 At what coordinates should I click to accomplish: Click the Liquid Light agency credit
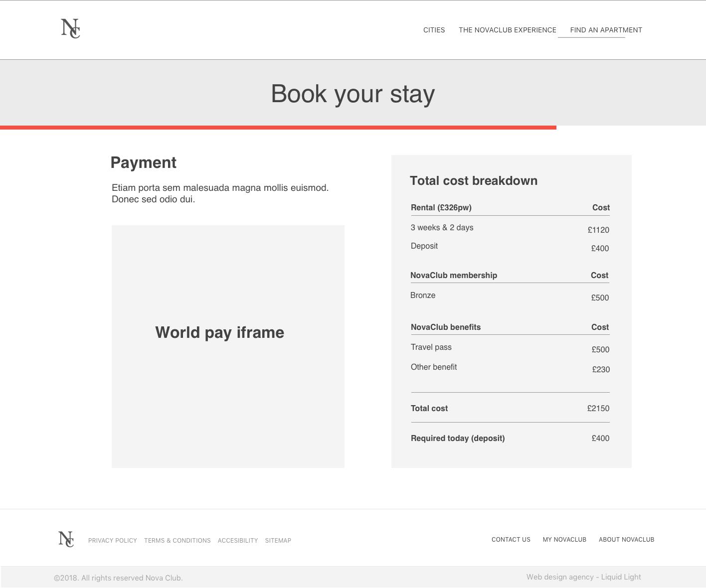(583, 577)
